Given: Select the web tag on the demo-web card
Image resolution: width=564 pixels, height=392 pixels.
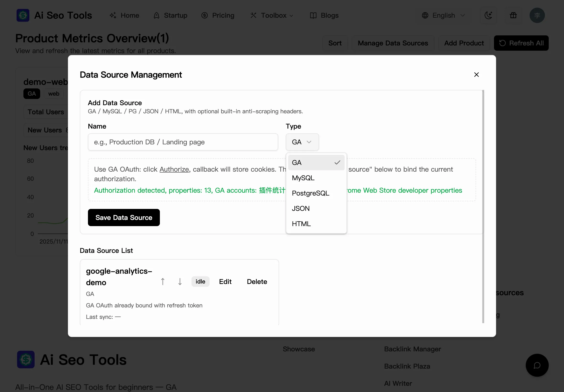Looking at the screenshot, I should [54, 94].
